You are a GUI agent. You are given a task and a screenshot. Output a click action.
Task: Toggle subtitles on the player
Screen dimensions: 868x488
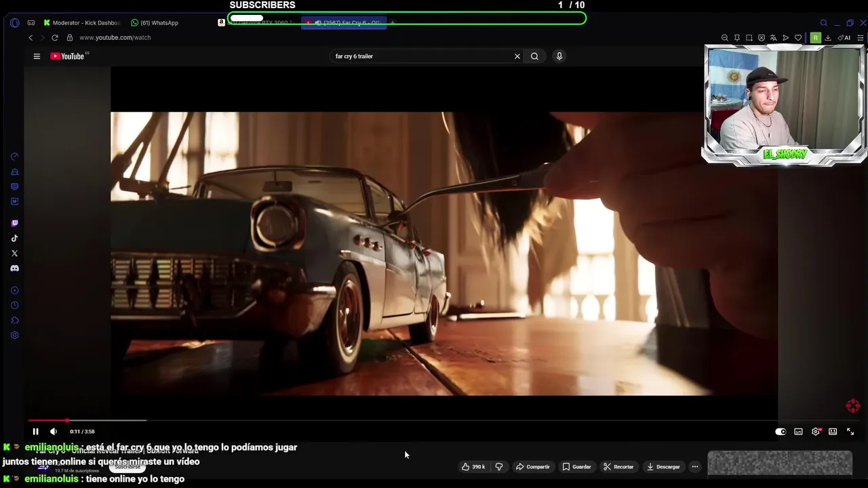(798, 432)
